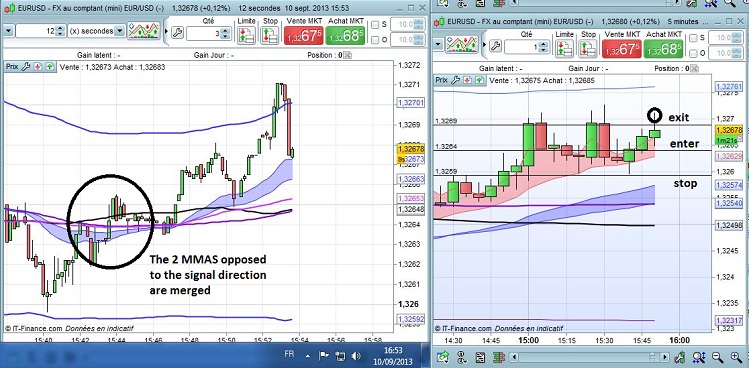
Task: Zoom out using bottom-right magnifier minus
Action: [x=717, y=357]
